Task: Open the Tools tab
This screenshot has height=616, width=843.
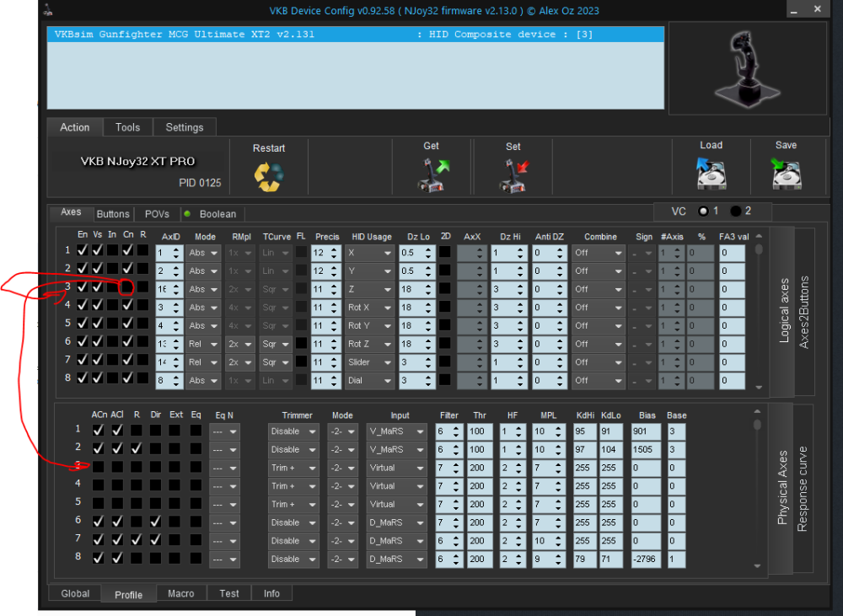Action: point(127,127)
